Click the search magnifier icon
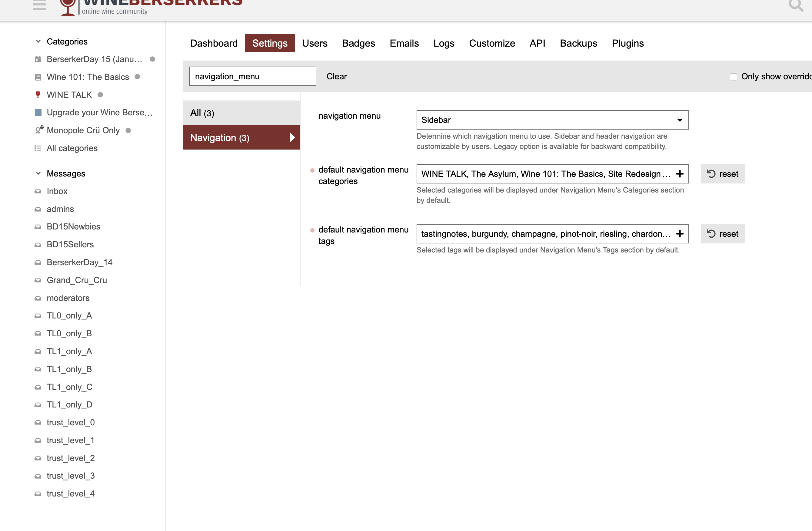Image resolution: width=812 pixels, height=531 pixels. (x=796, y=5)
